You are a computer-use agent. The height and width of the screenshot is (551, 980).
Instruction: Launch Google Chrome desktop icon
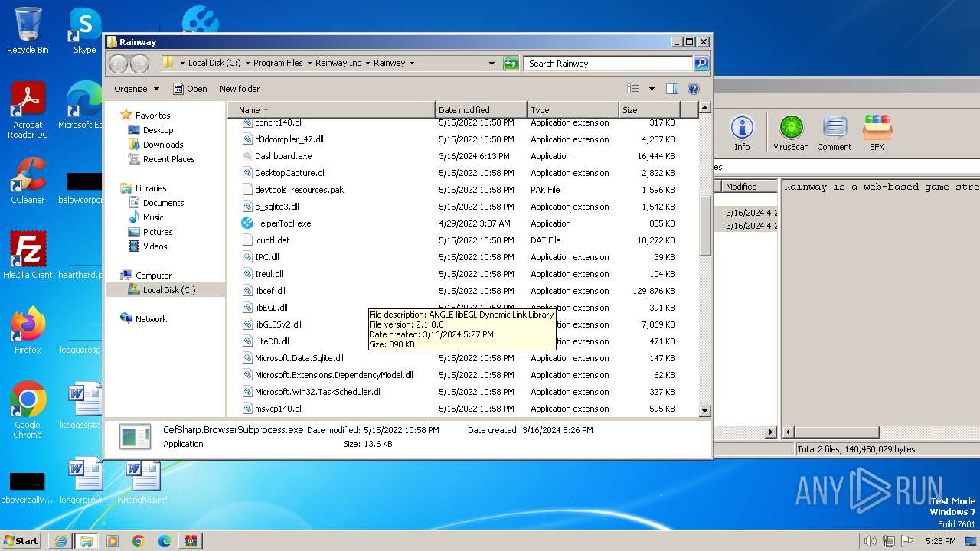tap(28, 410)
